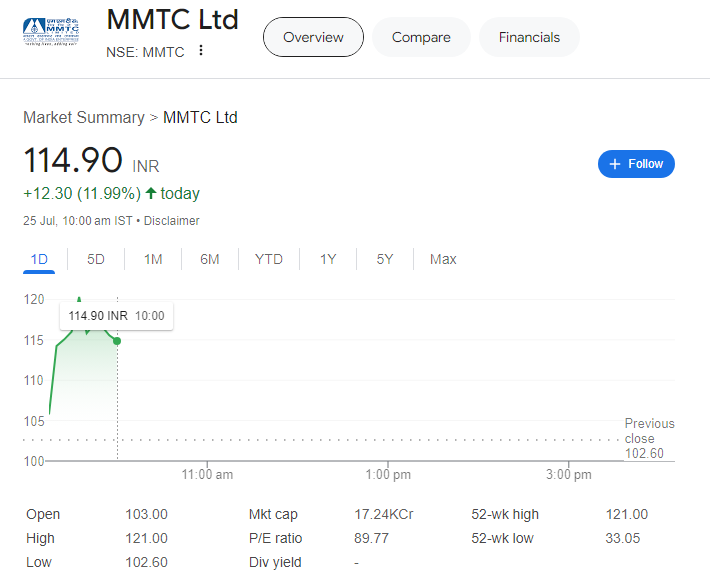Switch to the Compare tab
This screenshot has height=583, width=710.
[421, 37]
